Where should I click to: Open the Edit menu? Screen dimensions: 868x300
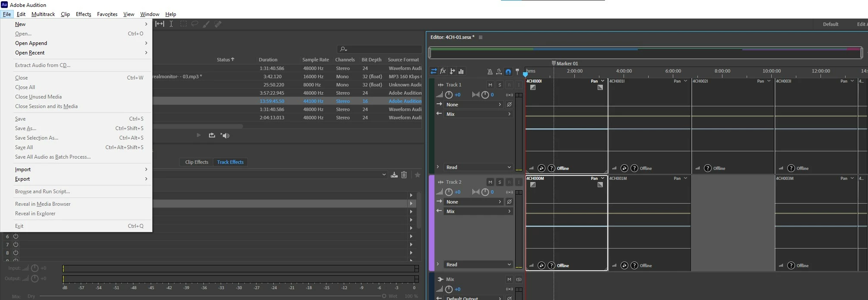point(21,14)
